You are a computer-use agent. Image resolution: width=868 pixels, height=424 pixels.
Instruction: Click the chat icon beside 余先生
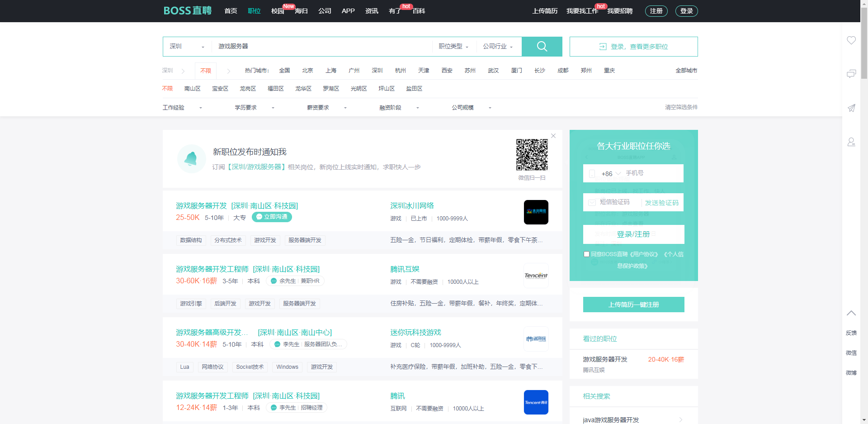click(x=274, y=281)
